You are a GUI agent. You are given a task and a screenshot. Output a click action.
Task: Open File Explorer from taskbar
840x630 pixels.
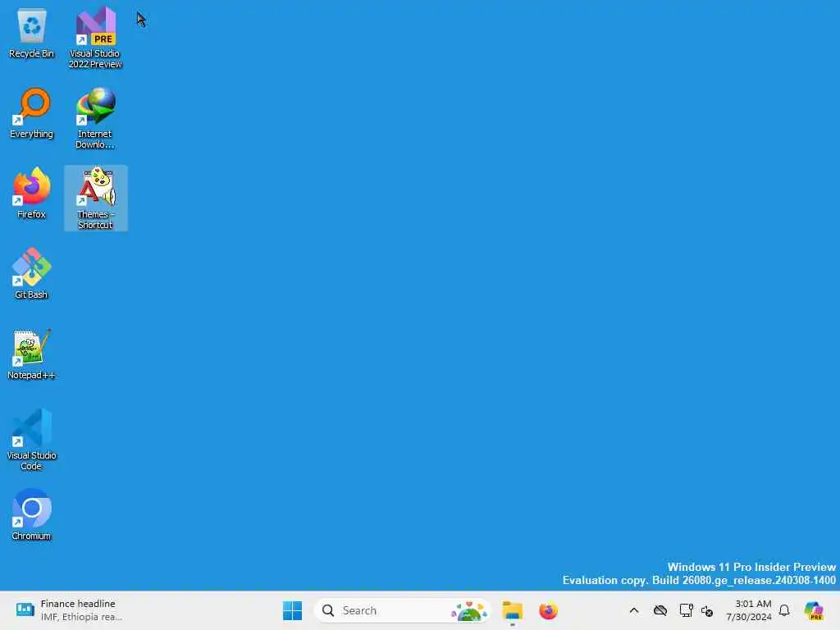coord(512,610)
